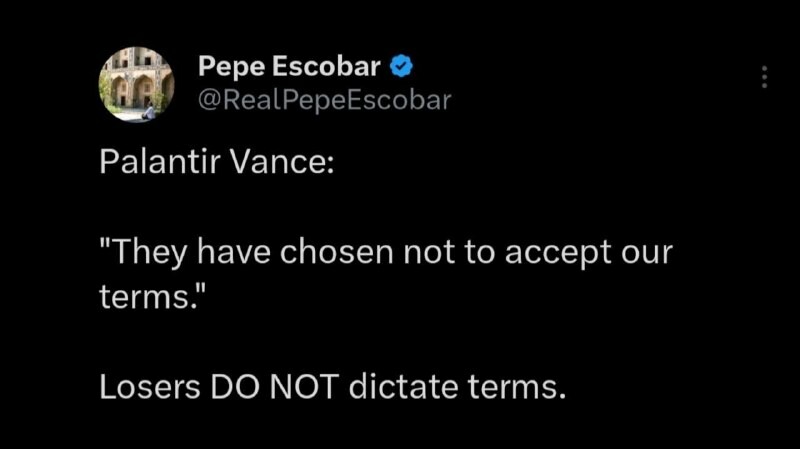This screenshot has width=800, height=449.
Task: Click the word "not" in the quoted sentence
Action: [x=428, y=253]
